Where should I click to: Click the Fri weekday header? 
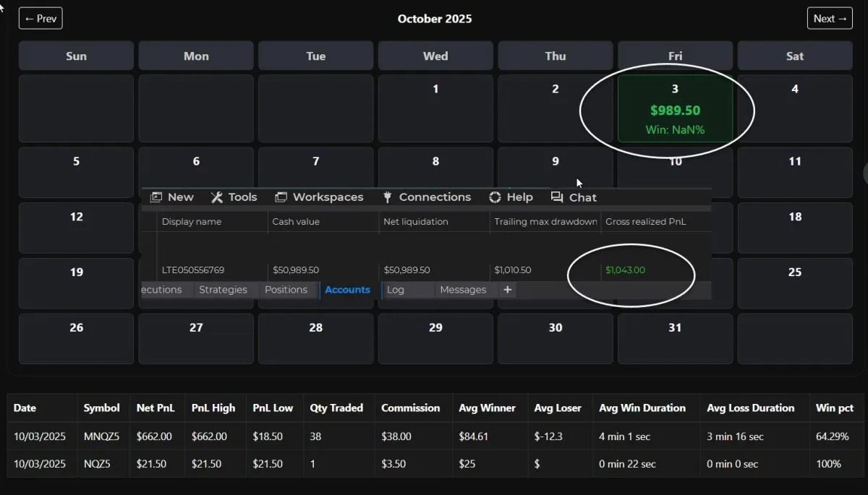pos(675,56)
